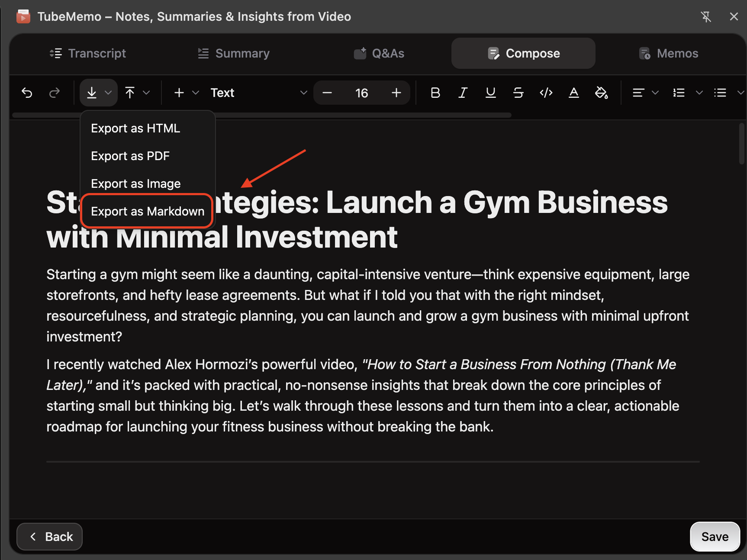This screenshot has height=560, width=747.
Task: Toggle bold formatting
Action: (435, 93)
